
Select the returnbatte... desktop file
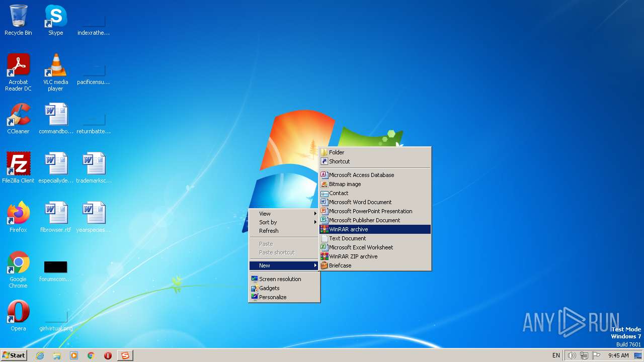(94, 124)
